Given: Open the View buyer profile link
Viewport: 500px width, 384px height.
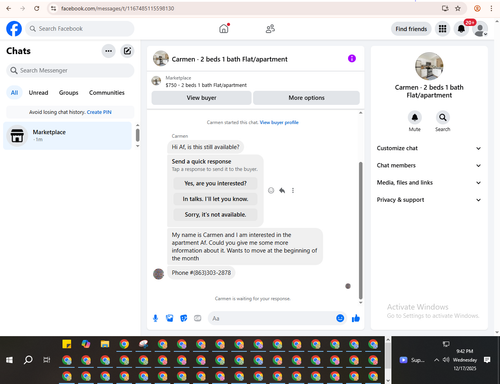Looking at the screenshot, I should pos(279,123).
